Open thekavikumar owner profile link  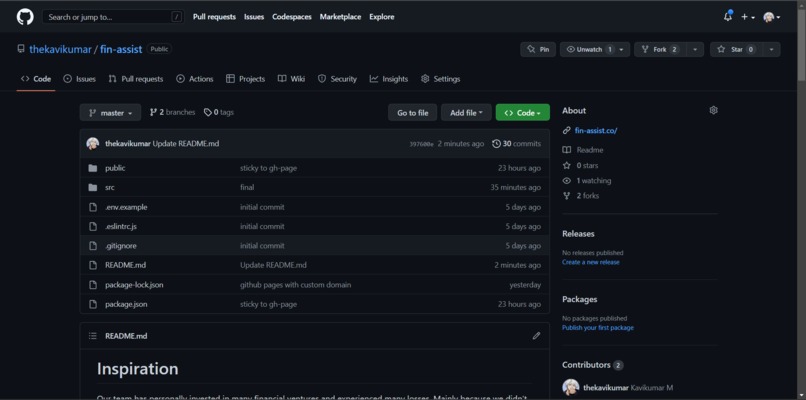[x=60, y=49]
